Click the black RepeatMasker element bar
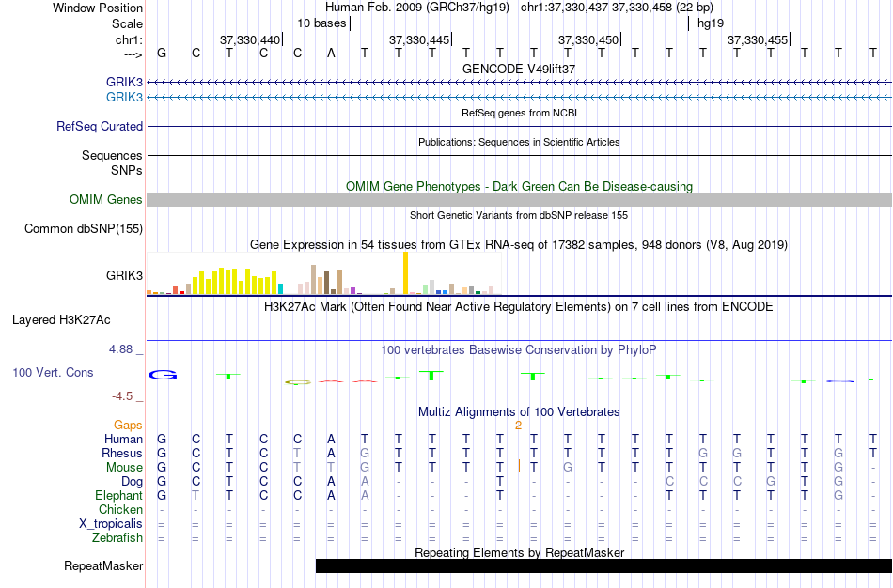Viewport: 893px width, 588px height. click(603, 565)
